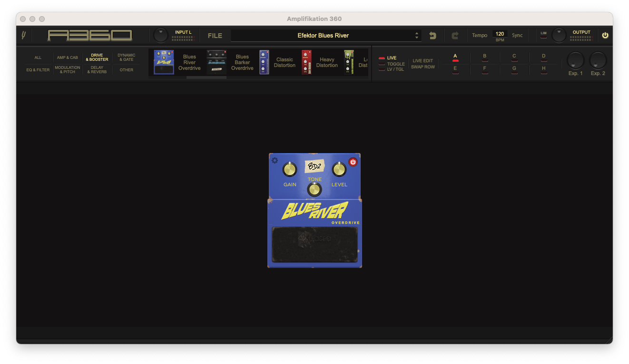Click the BD2 label on the pedal
The width and height of the screenshot is (629, 364).
click(314, 167)
